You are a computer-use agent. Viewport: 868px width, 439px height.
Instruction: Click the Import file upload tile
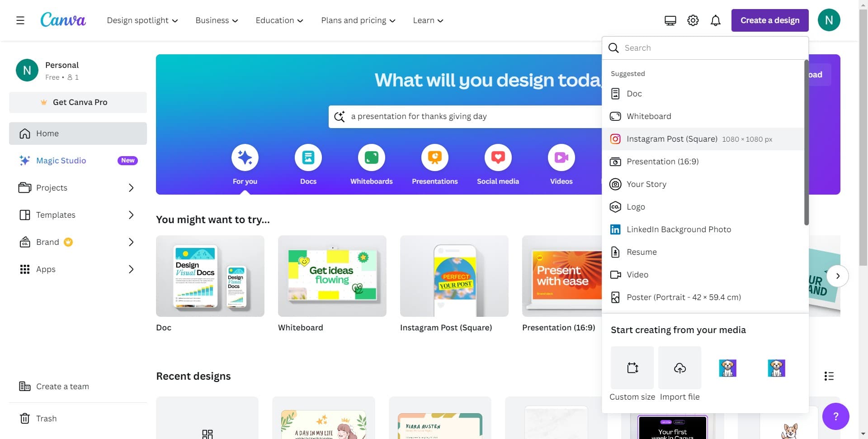[x=679, y=367]
